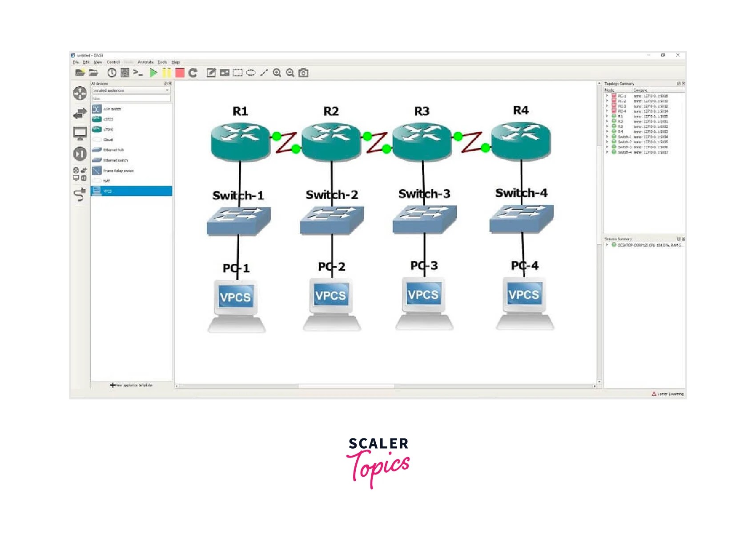Click the Zoom in magnifier icon

[x=277, y=72]
